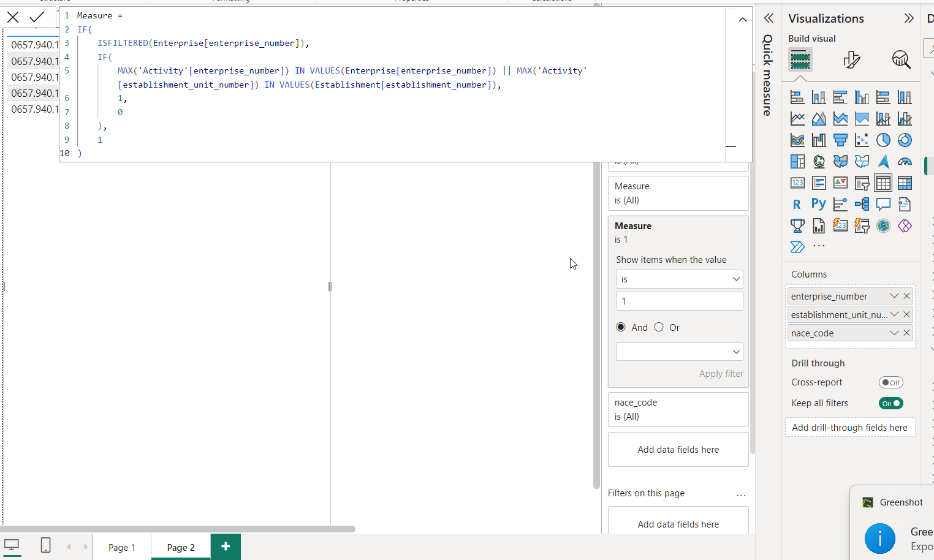
Task: Choose the Line chart visual
Action: pyautogui.click(x=797, y=119)
